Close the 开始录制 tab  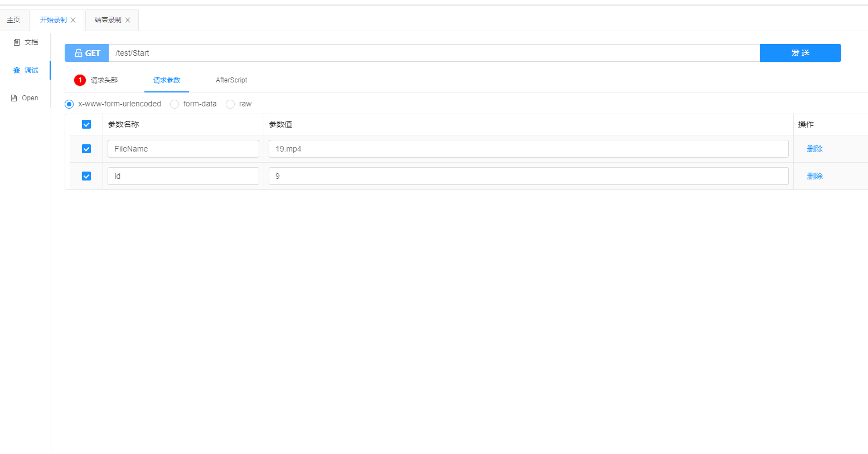click(x=73, y=19)
